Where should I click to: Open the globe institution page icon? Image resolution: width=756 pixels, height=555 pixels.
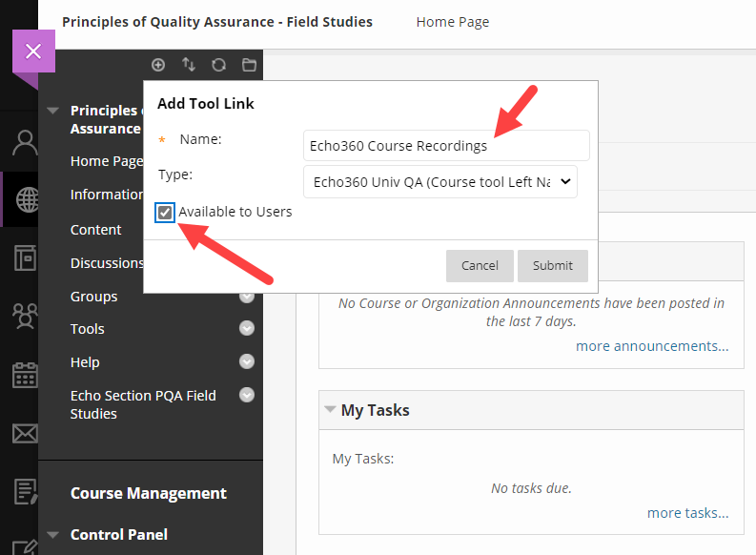coord(27,199)
